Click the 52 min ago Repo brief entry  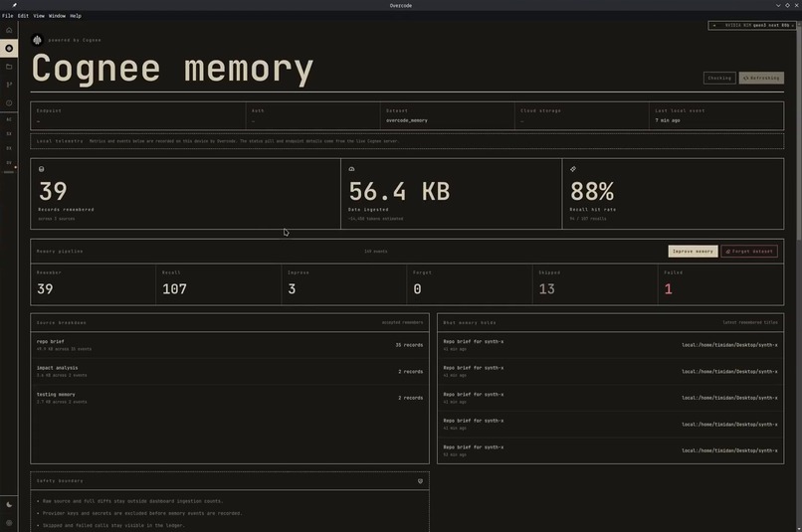tap(610, 450)
